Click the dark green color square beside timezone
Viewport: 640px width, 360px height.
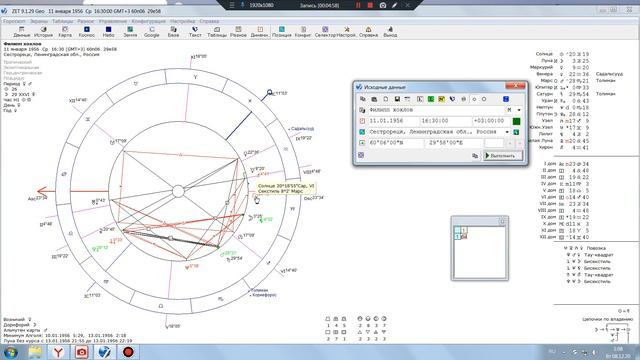pos(516,121)
